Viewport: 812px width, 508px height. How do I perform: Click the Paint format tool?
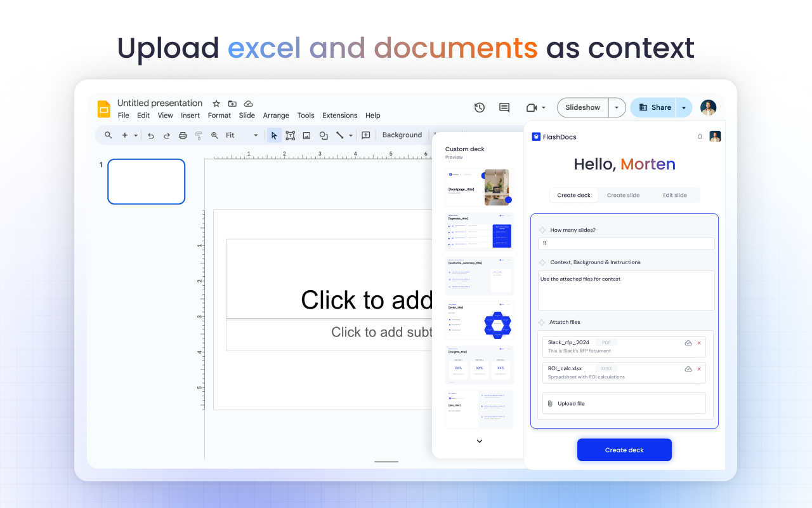click(x=198, y=135)
